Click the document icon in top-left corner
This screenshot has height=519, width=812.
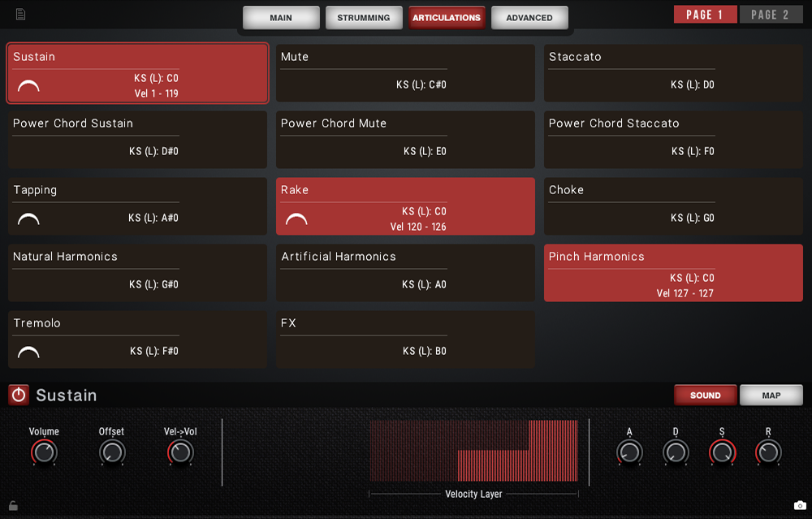pos(20,14)
